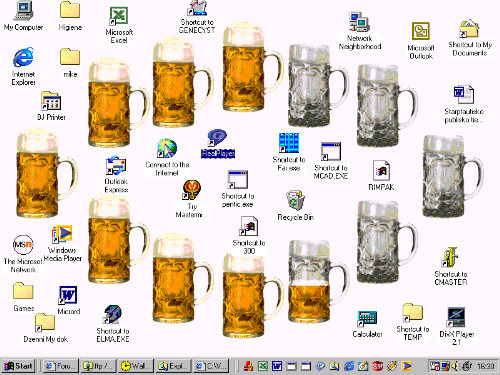
Task: Click the Network Neighborhood icon
Action: tap(360, 31)
